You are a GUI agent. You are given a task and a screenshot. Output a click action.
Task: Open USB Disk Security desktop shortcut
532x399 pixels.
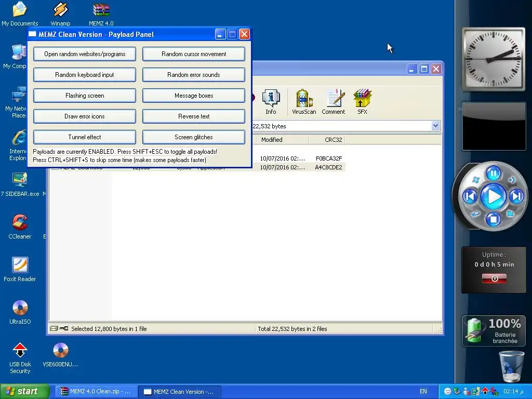pos(20,358)
